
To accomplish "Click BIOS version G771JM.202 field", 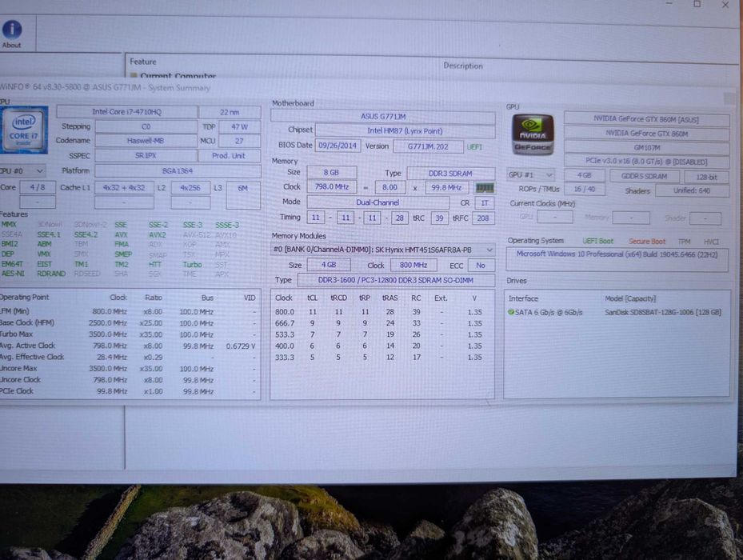I will [428, 146].
